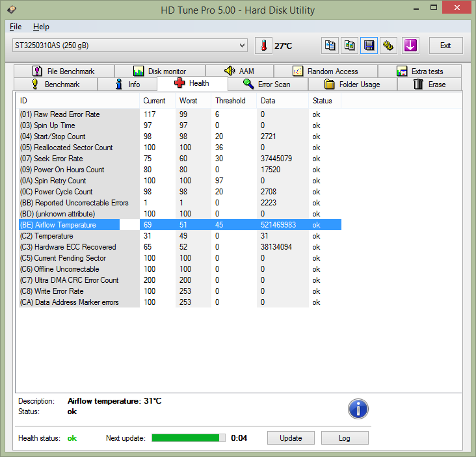The width and height of the screenshot is (476, 457).
Task: Select the Hardware ECC Recovered row
Action: coord(179,247)
